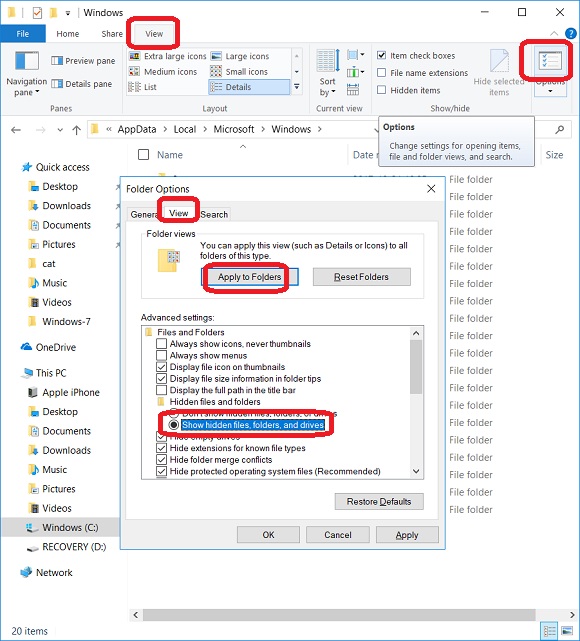Screen dimensions: 580x641
Task: Check Display the full path in title bar
Action: 161,390
